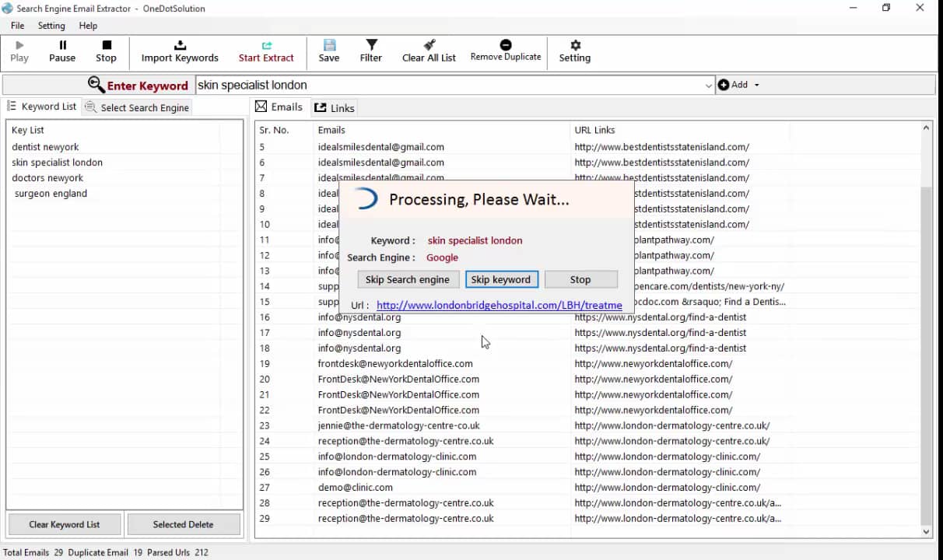
Task: Switch to the Keyword List tab
Action: (x=42, y=107)
